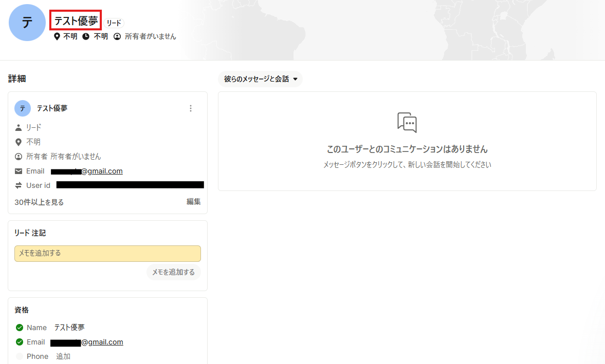The width and height of the screenshot is (605, 364).
Task: Click 追加 to add a phone number
Action: pos(63,356)
